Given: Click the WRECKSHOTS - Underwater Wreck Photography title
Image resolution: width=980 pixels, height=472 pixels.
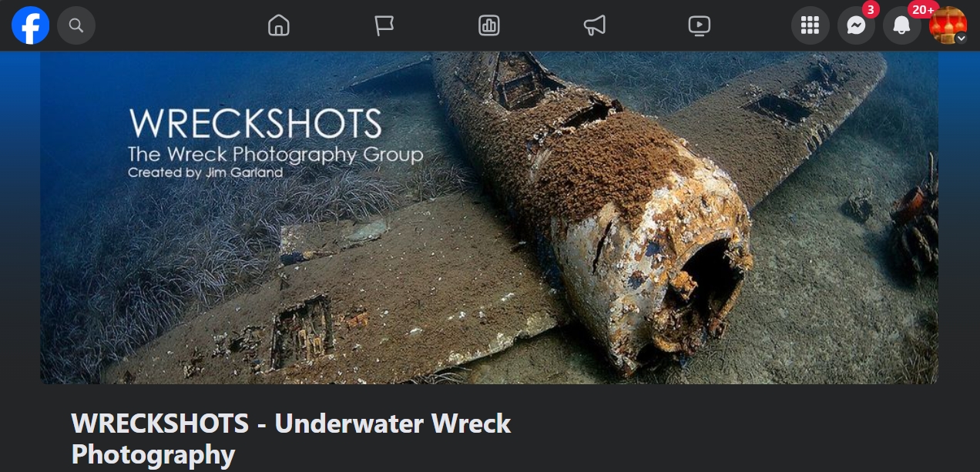Looking at the screenshot, I should click(x=291, y=438).
